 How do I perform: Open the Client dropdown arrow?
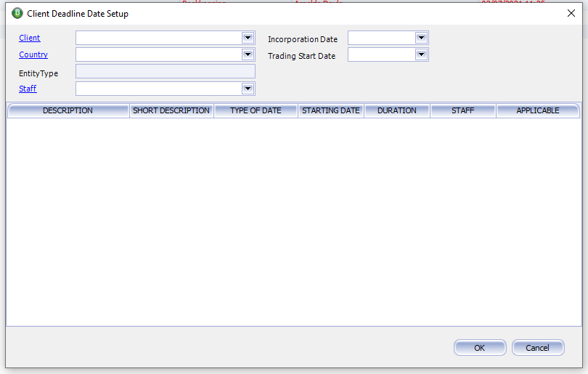pyautogui.click(x=248, y=38)
